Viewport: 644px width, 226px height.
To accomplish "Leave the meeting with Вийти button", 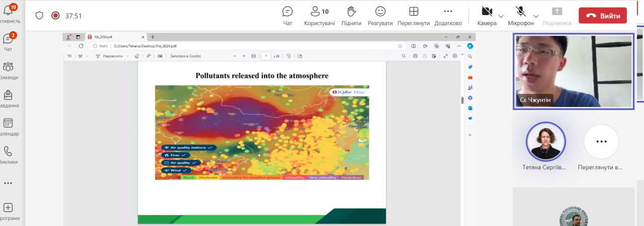I will (x=602, y=16).
